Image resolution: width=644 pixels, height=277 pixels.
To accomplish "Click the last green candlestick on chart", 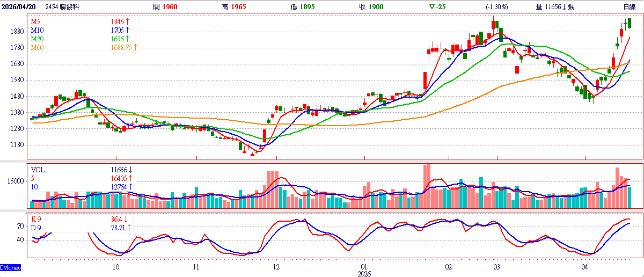I will click(629, 23).
